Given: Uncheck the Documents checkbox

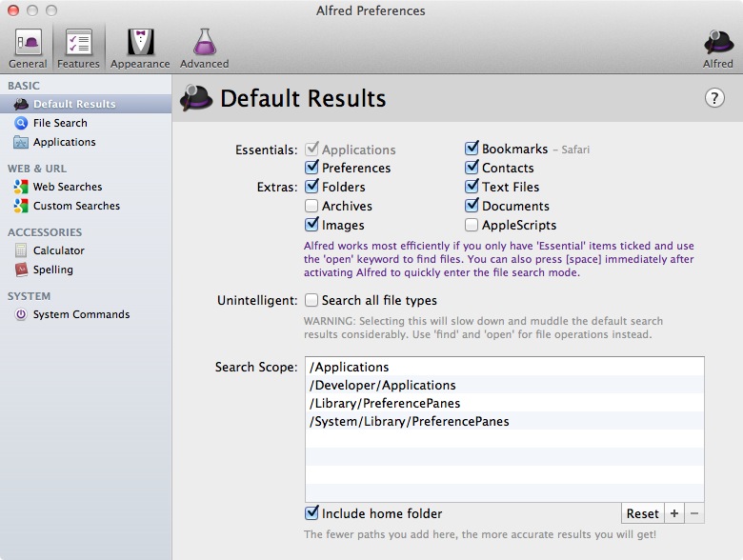Looking at the screenshot, I should coord(472,205).
